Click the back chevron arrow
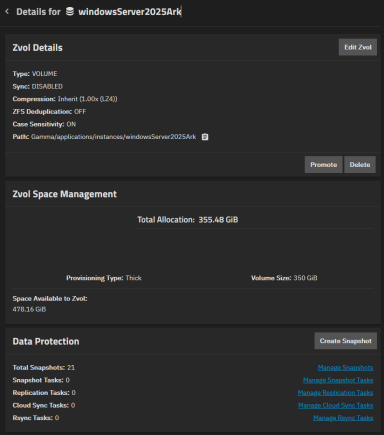384x435 pixels. coord(7,12)
